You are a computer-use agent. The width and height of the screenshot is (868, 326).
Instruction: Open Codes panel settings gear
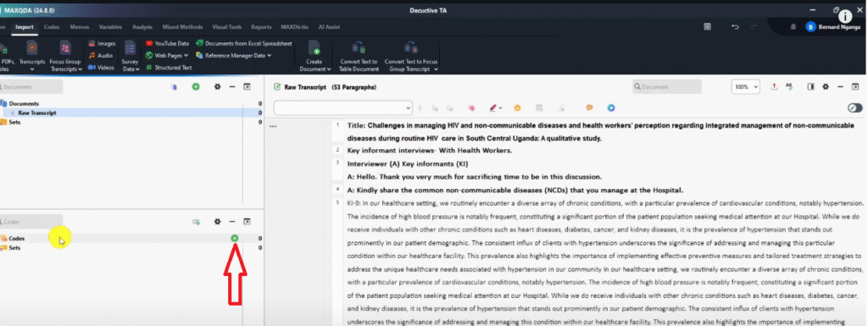(218, 222)
